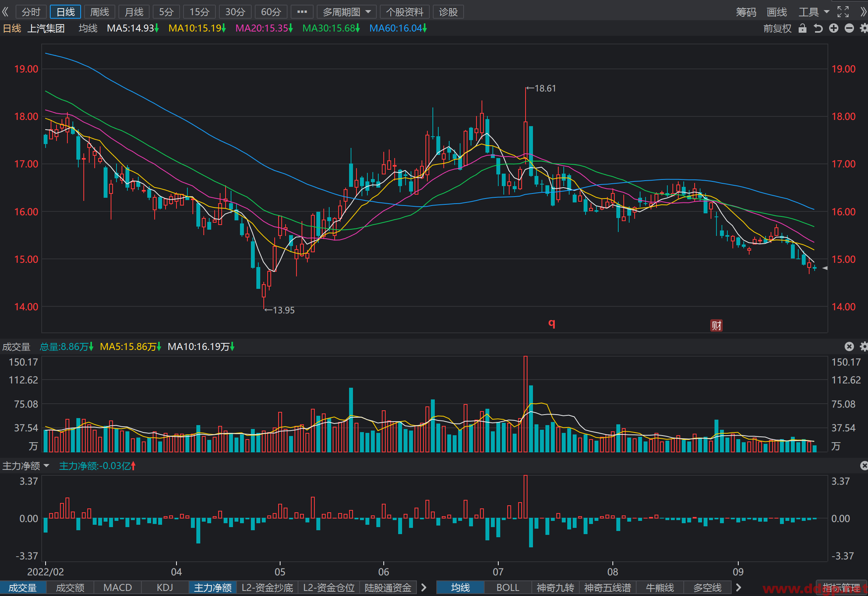
Task: Select 均线 main chart overlay tab
Action: coord(460,587)
